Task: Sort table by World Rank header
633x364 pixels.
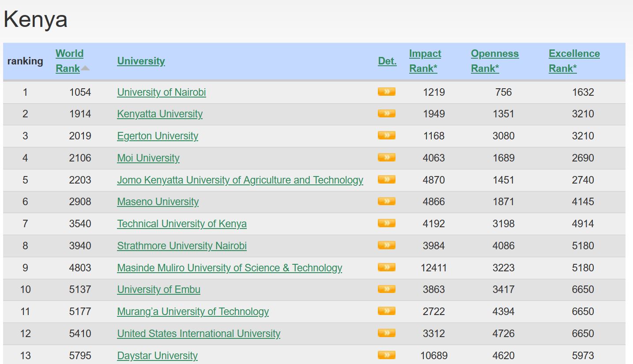Action: (x=69, y=61)
